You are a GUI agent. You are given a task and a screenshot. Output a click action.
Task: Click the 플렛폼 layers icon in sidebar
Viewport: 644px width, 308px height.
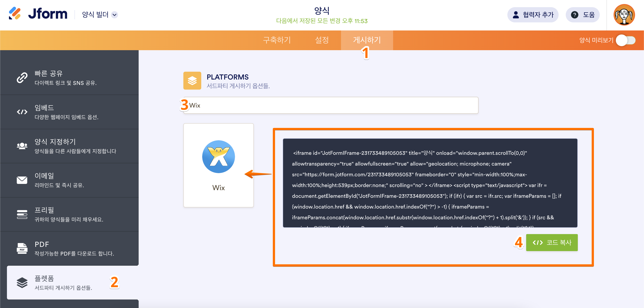tap(22, 282)
